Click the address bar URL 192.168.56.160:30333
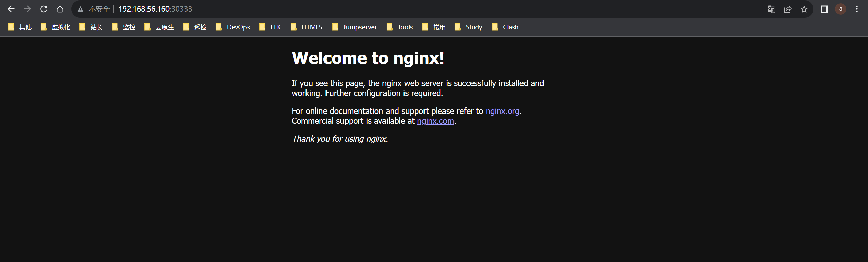Image resolution: width=868 pixels, height=262 pixels. pos(155,9)
